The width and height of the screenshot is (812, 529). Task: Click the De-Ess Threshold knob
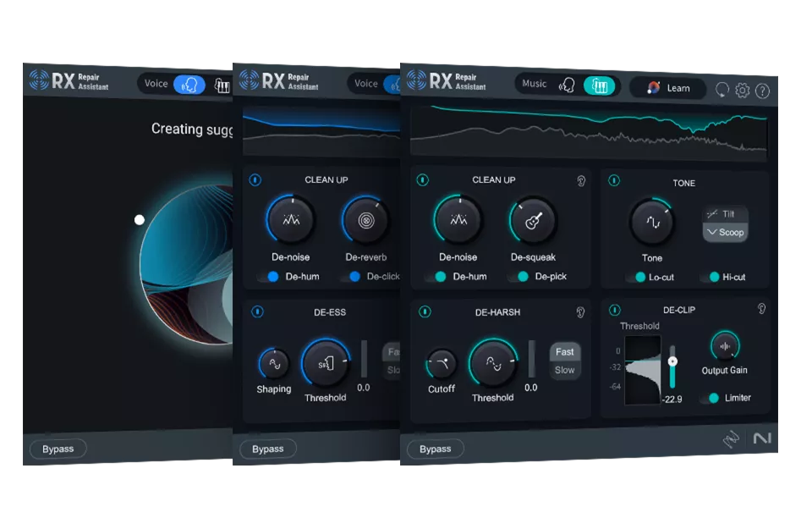coord(325,364)
